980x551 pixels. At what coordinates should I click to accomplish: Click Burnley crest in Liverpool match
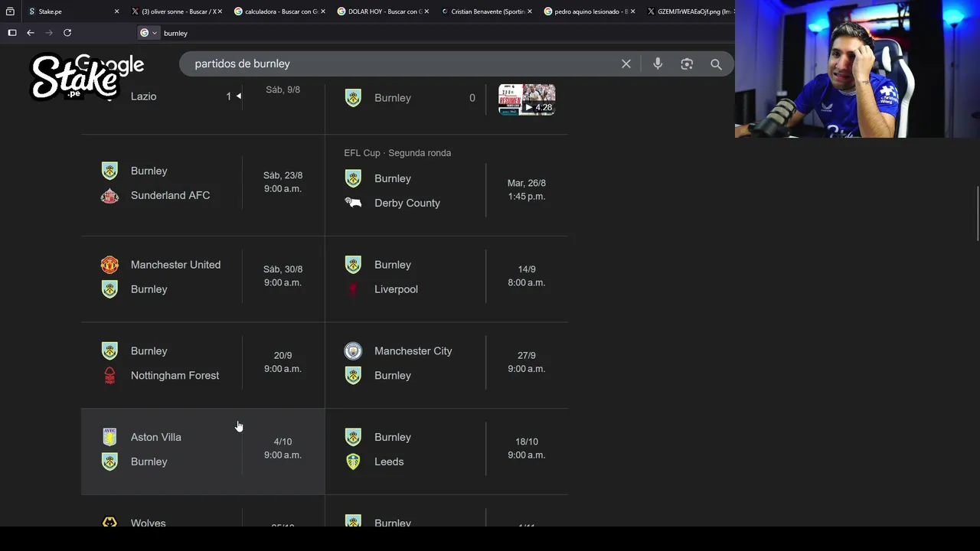[353, 265]
